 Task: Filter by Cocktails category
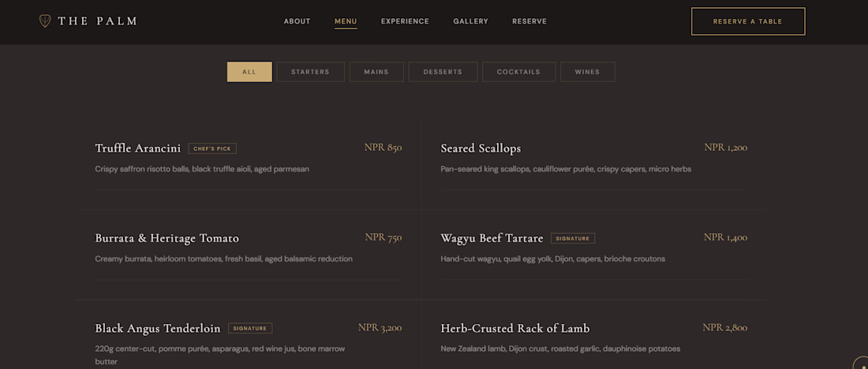click(x=518, y=72)
